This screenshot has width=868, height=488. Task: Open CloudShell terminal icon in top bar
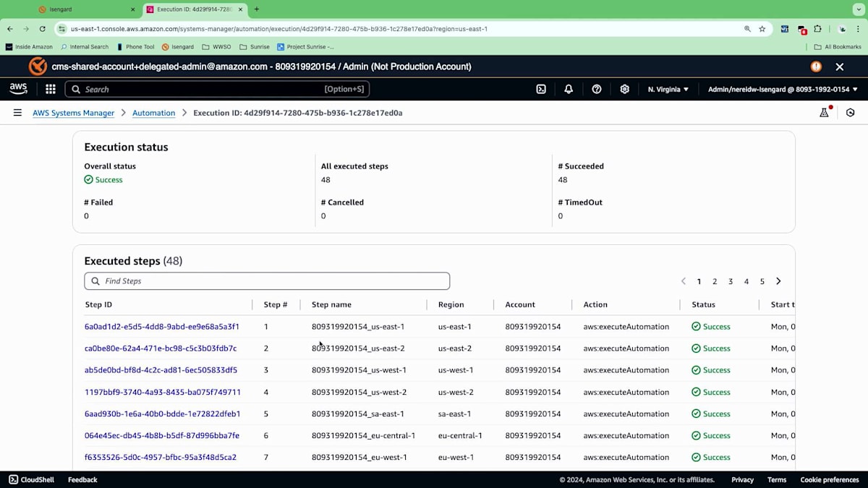pos(541,89)
